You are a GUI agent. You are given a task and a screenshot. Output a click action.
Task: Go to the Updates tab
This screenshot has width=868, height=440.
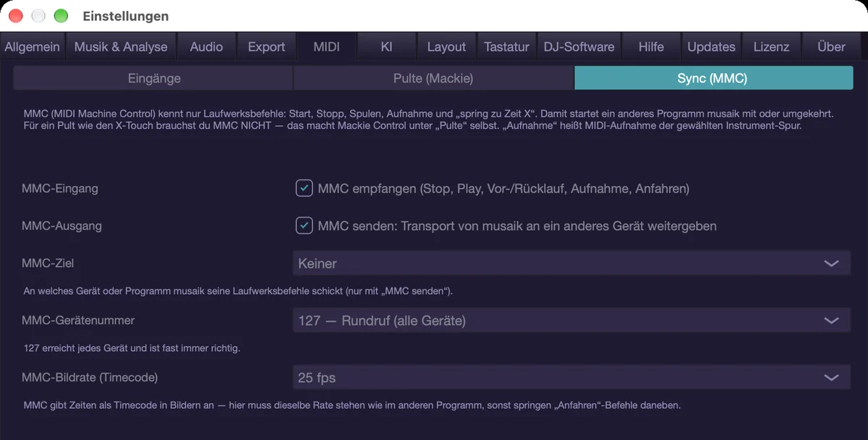click(x=711, y=46)
